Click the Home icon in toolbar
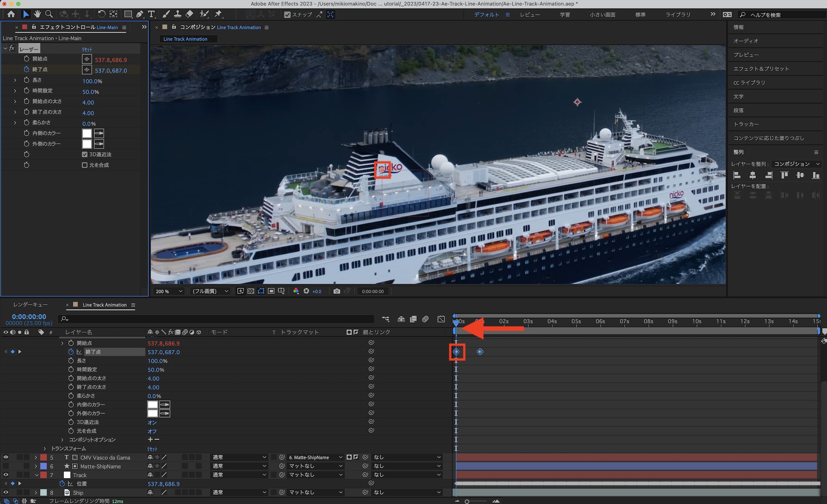 click(11, 14)
